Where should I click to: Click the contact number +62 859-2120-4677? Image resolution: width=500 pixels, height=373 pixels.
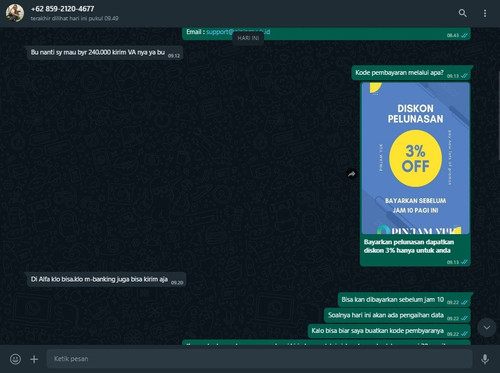pyautogui.click(x=62, y=9)
